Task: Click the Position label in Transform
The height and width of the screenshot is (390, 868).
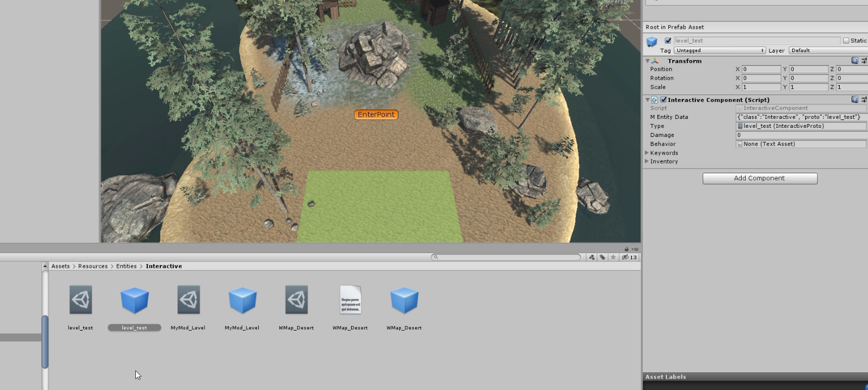Action: pos(661,69)
